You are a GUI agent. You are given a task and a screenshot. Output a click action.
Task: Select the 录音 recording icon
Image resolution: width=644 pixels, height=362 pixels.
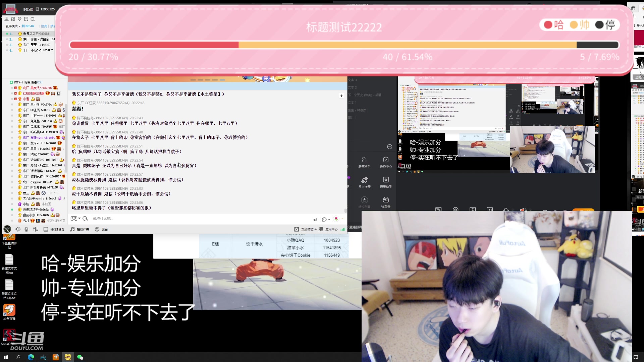click(101, 229)
